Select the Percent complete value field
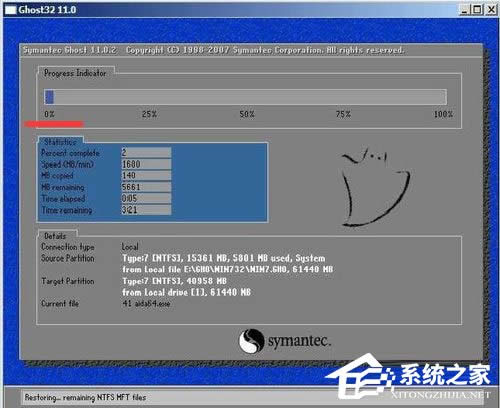This screenshot has height=408, width=500. click(x=146, y=153)
